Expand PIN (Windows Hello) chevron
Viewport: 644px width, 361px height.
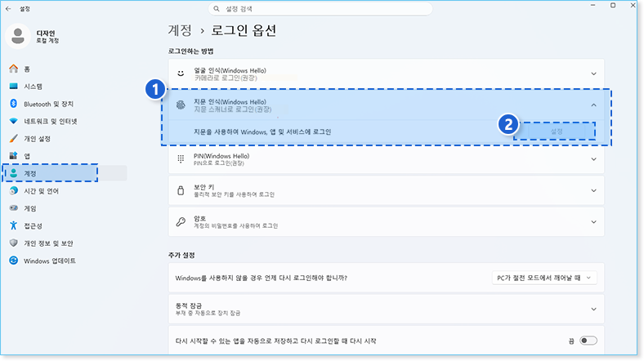(593, 159)
